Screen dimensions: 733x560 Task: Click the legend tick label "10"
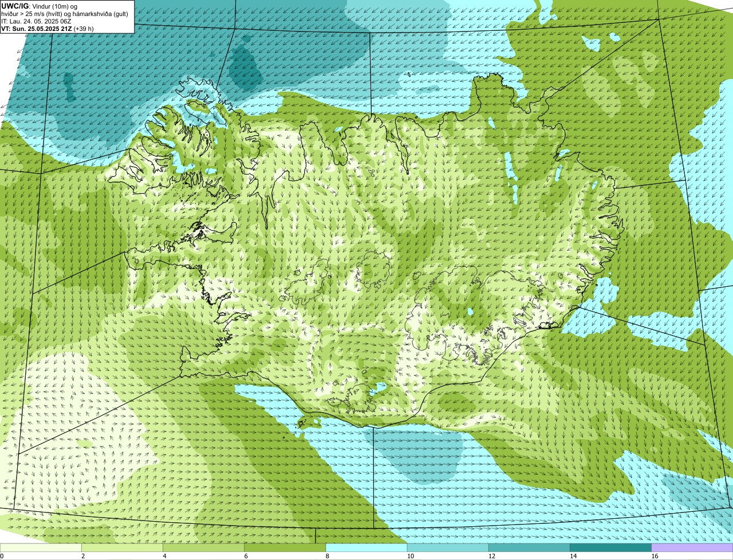click(x=410, y=556)
